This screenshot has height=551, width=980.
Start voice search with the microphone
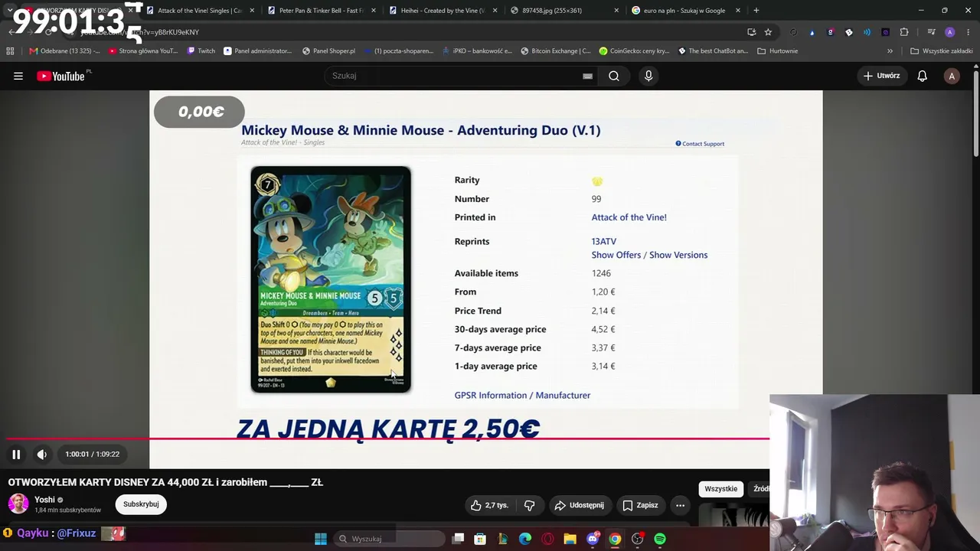pyautogui.click(x=648, y=76)
